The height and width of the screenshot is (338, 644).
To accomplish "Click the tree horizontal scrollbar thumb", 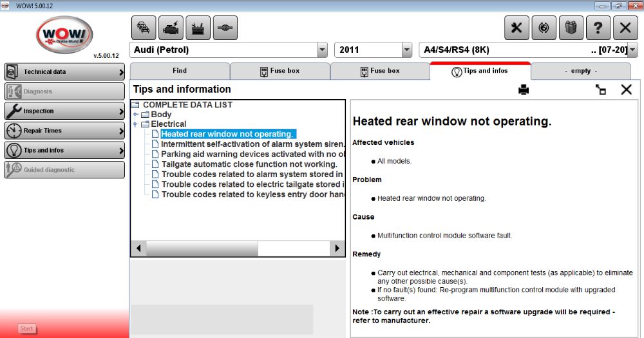I will pyautogui.click(x=202, y=249).
